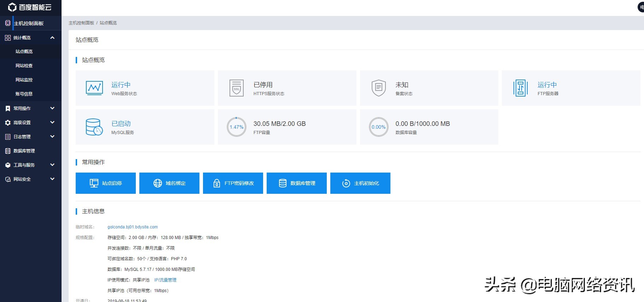
Task: Click the SSL certificate HTTPS status icon
Action: coord(237,88)
